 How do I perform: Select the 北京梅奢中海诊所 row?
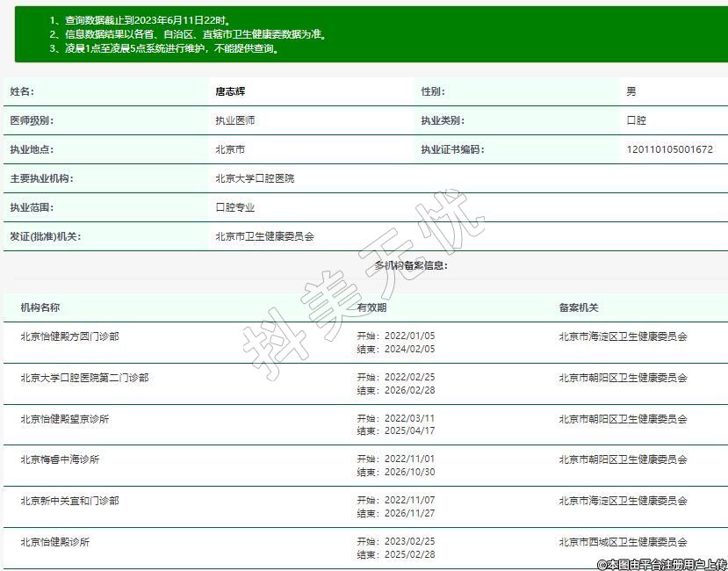(x=60, y=459)
